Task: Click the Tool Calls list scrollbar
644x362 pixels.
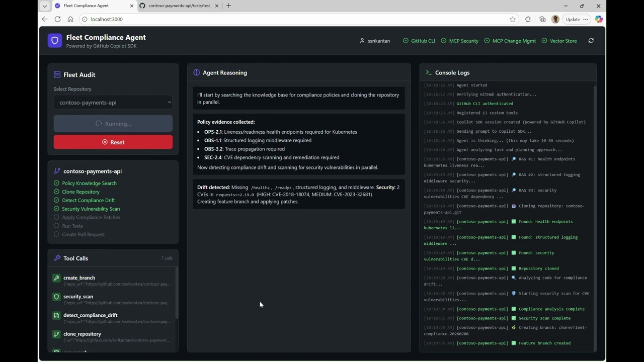Action: (176, 293)
